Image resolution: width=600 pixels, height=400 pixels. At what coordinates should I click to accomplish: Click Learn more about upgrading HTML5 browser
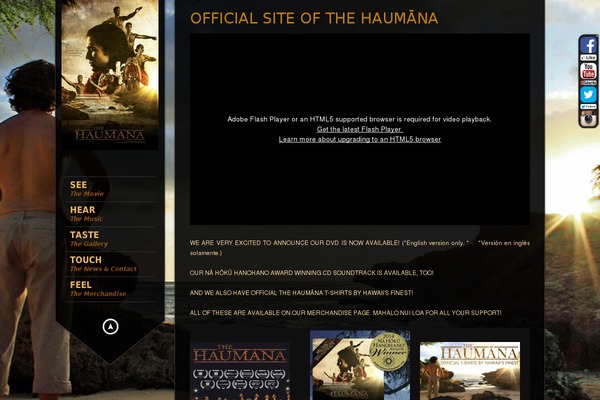pyautogui.click(x=360, y=139)
